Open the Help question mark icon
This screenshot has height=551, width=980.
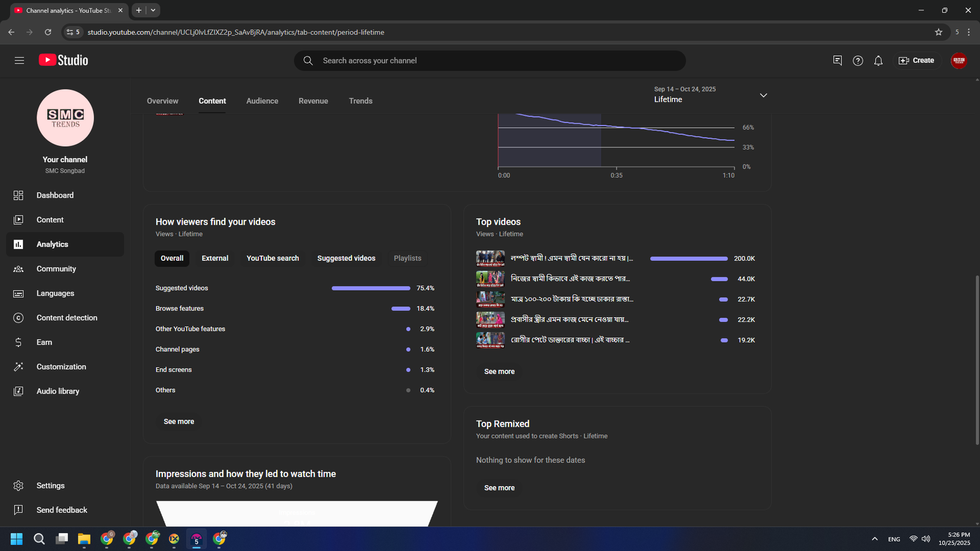click(858, 61)
